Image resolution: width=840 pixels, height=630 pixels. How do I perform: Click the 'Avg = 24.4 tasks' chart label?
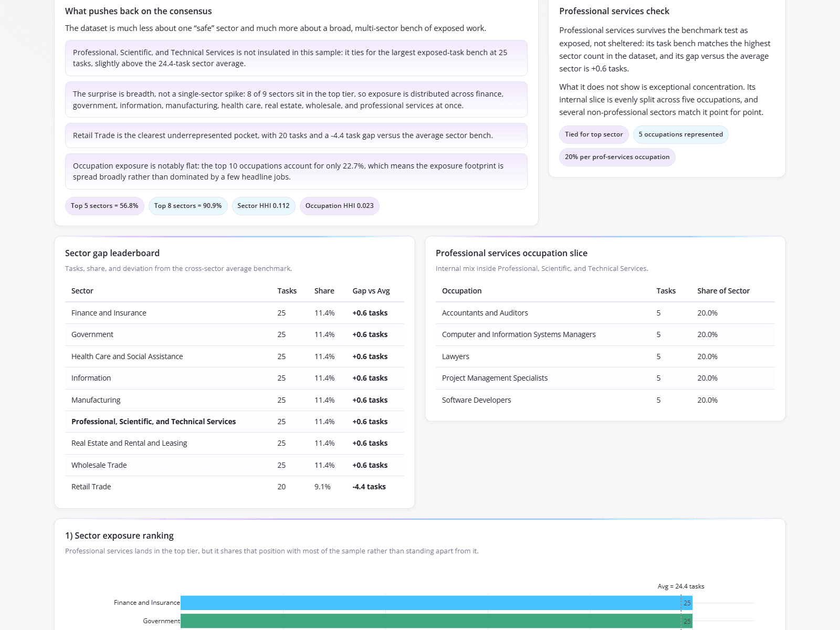(x=681, y=586)
